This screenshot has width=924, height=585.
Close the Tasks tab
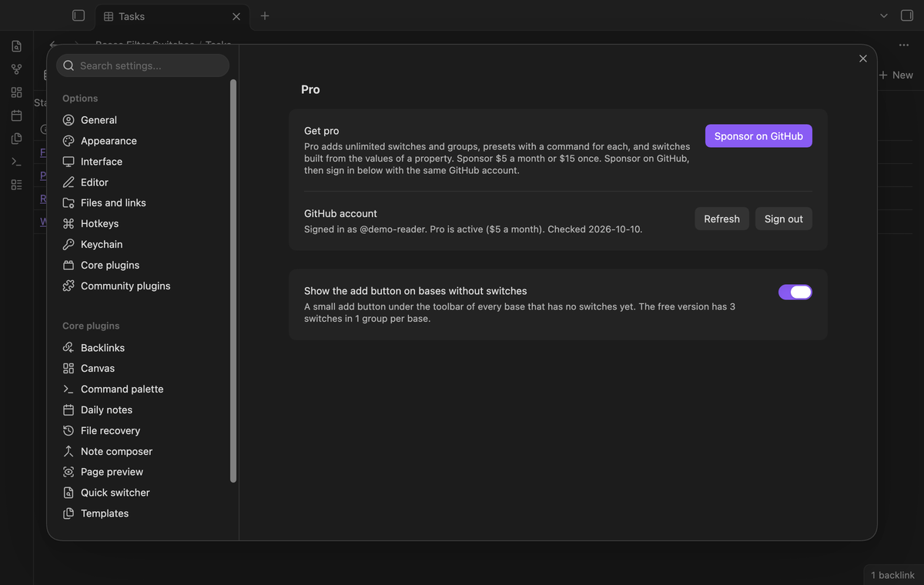click(x=236, y=16)
